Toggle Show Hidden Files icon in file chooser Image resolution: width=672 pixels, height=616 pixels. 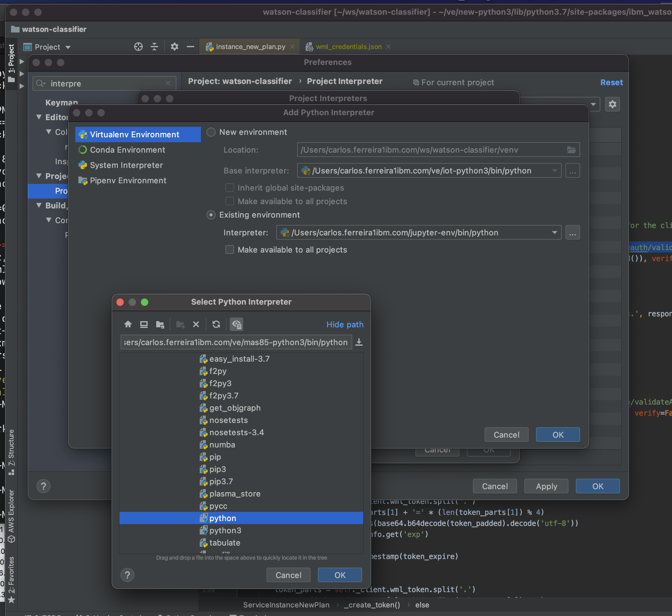point(237,324)
